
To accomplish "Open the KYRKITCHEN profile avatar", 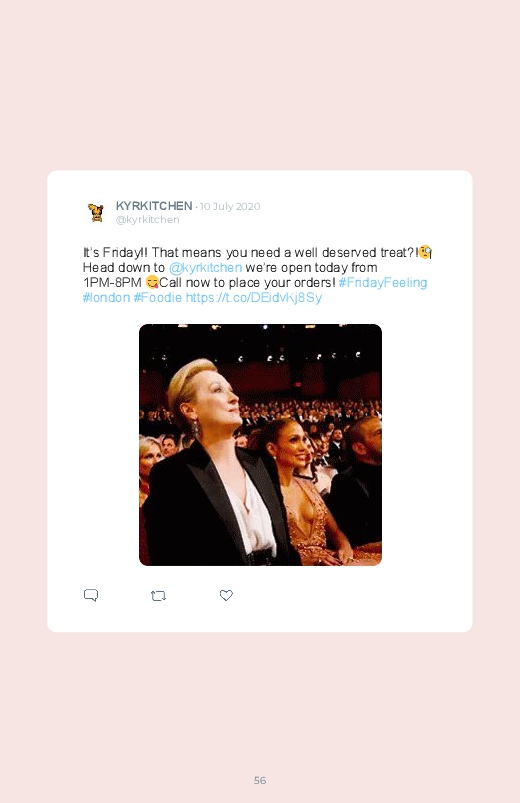I will coord(96,212).
